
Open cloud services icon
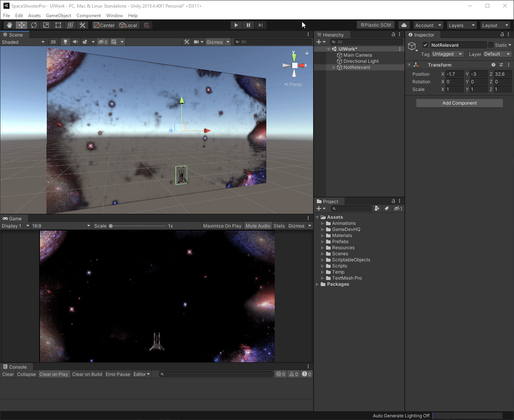404,25
